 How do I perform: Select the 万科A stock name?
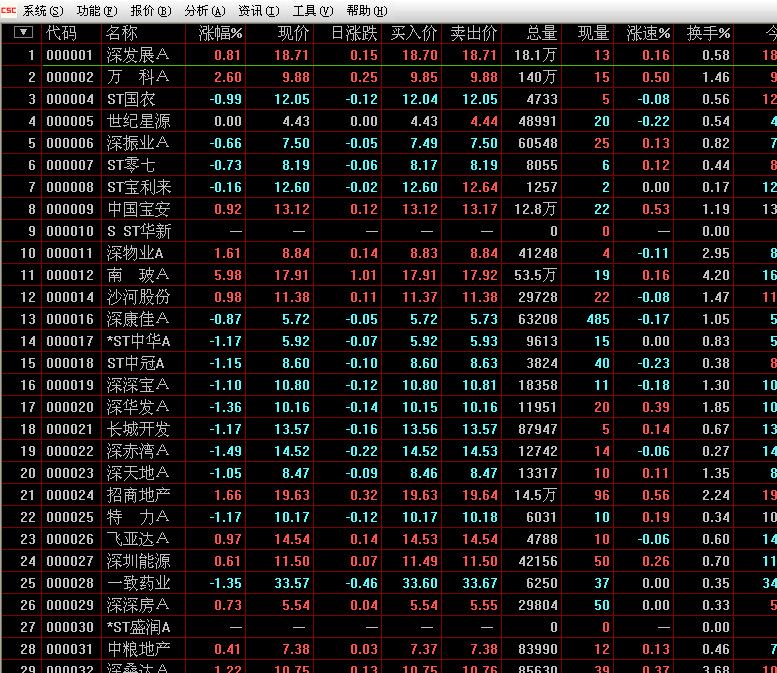(138, 77)
